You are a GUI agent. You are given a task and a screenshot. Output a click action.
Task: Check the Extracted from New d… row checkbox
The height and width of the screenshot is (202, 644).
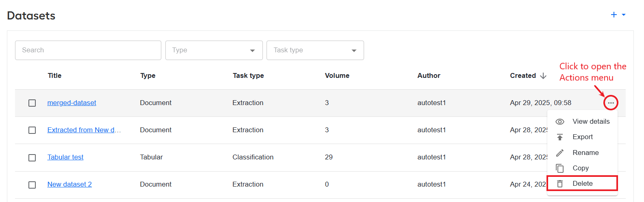click(x=32, y=130)
